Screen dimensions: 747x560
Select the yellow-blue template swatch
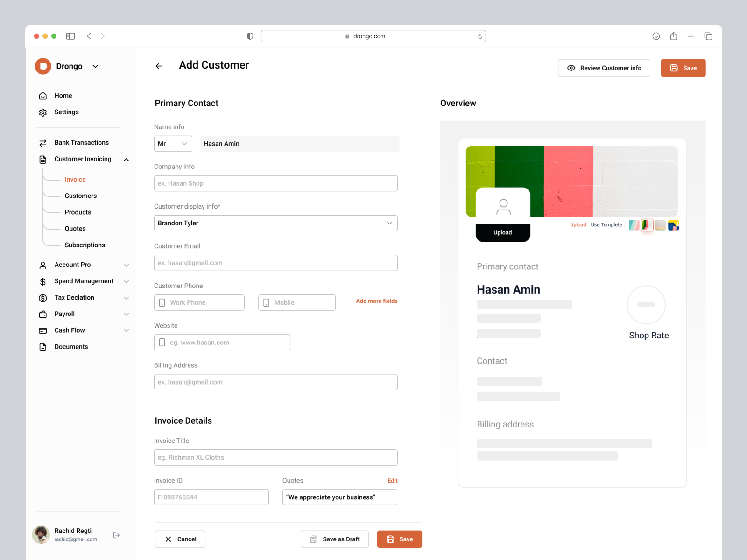(x=673, y=225)
